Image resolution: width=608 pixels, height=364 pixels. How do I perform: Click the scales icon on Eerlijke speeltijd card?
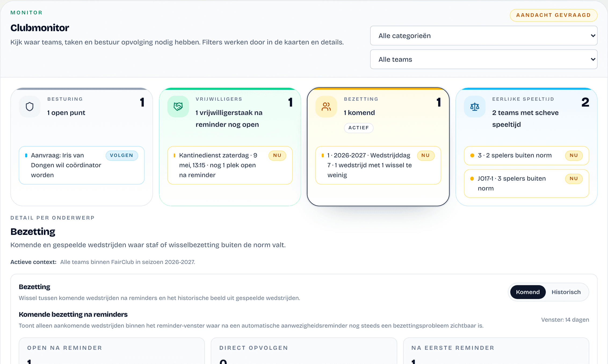click(x=475, y=107)
